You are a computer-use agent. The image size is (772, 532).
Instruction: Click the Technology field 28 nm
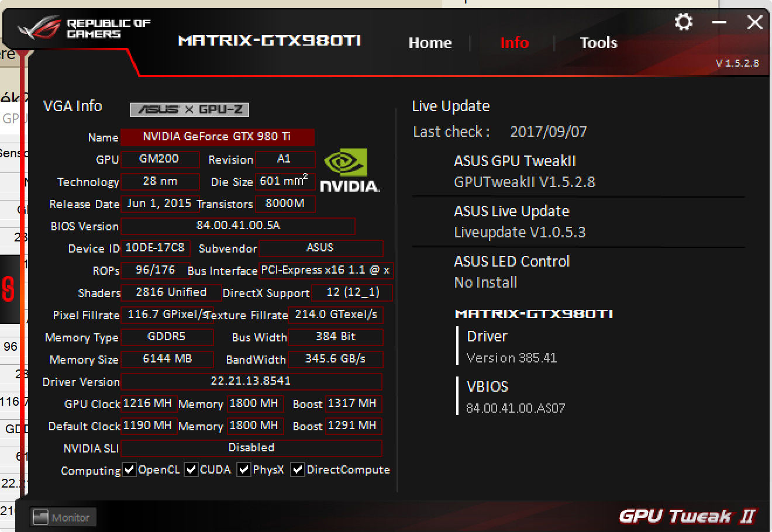(x=160, y=181)
